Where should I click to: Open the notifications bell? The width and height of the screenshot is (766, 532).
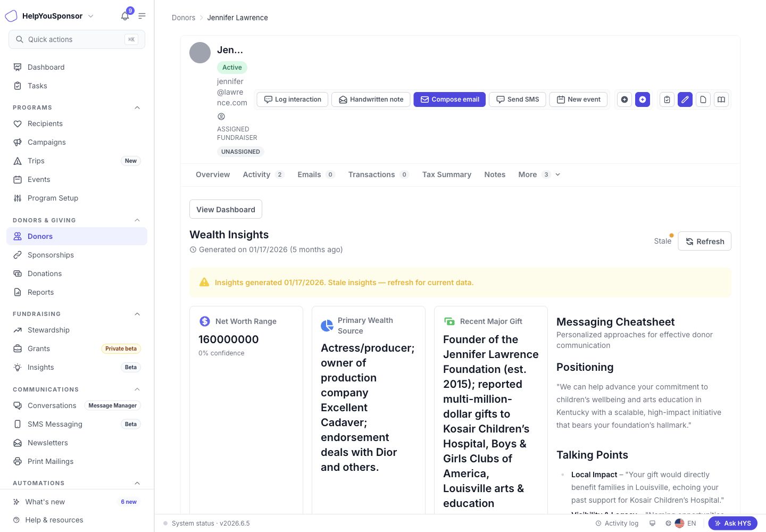point(125,16)
